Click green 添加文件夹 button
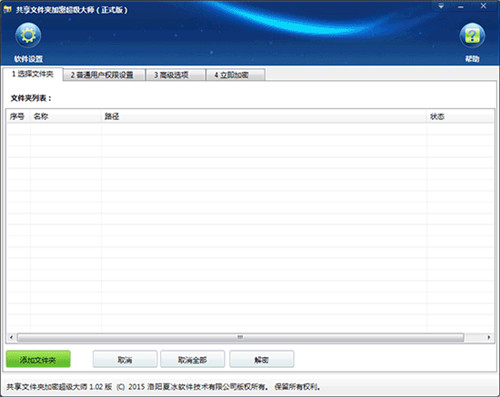The image size is (500, 397). pos(38,359)
